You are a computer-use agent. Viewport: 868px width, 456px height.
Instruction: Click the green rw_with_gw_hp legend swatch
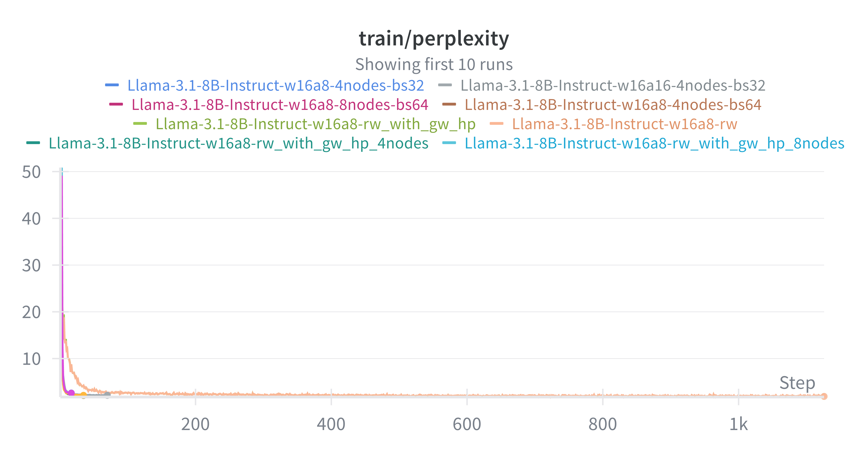click(x=140, y=124)
